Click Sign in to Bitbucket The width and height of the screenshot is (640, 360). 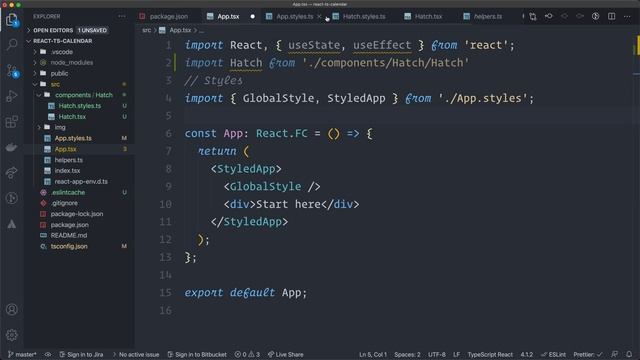pos(197,355)
